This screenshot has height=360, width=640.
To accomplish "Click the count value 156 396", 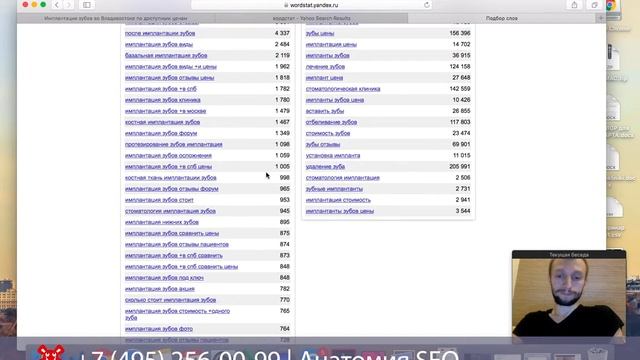I will 460,33.
